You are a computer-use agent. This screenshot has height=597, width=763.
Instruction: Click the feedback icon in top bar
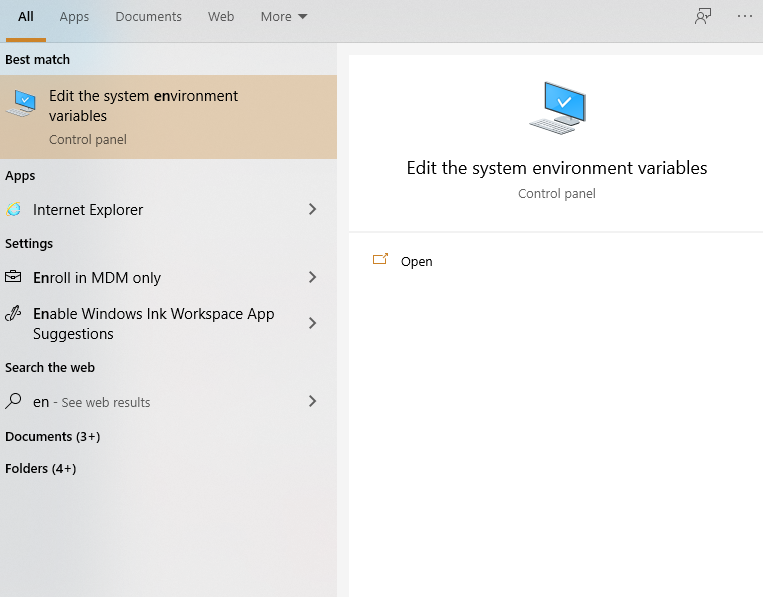[704, 16]
